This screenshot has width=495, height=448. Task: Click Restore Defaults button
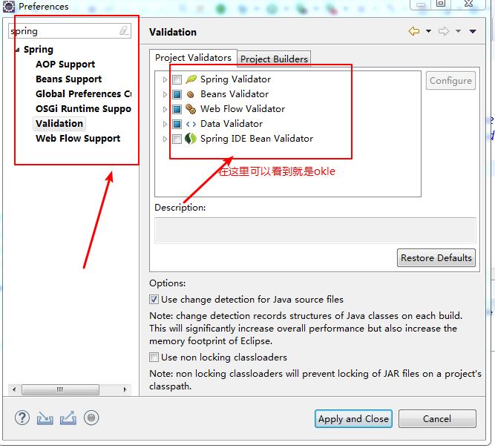pos(436,258)
